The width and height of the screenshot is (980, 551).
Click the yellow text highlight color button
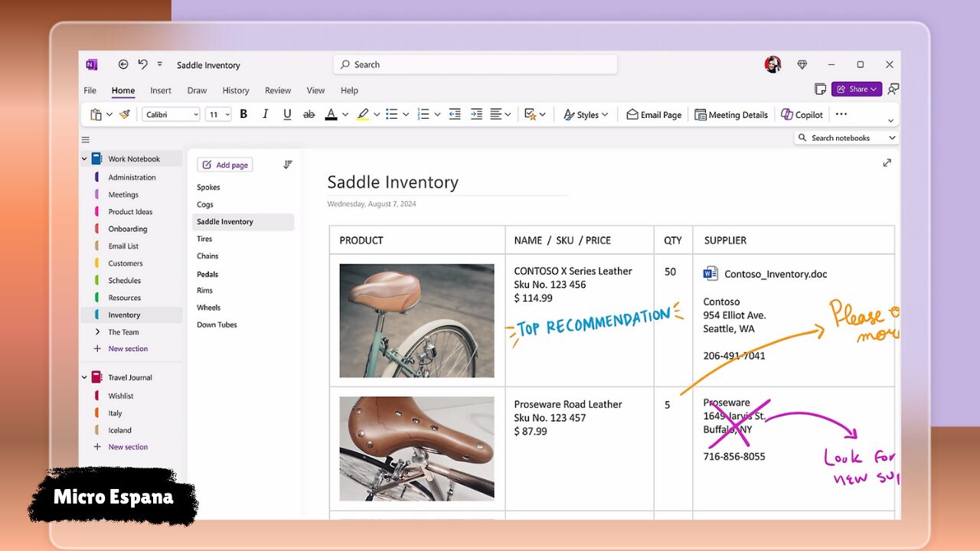(x=363, y=114)
